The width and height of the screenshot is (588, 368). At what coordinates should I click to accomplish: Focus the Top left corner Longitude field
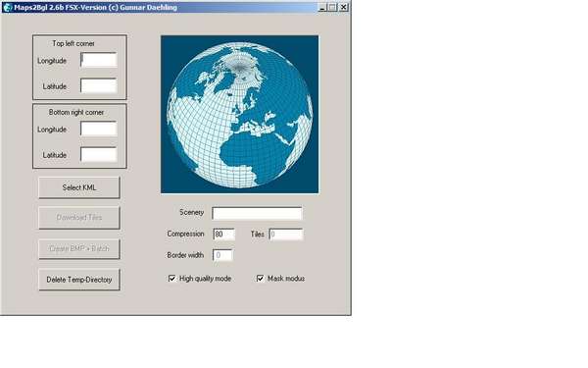tap(99, 60)
